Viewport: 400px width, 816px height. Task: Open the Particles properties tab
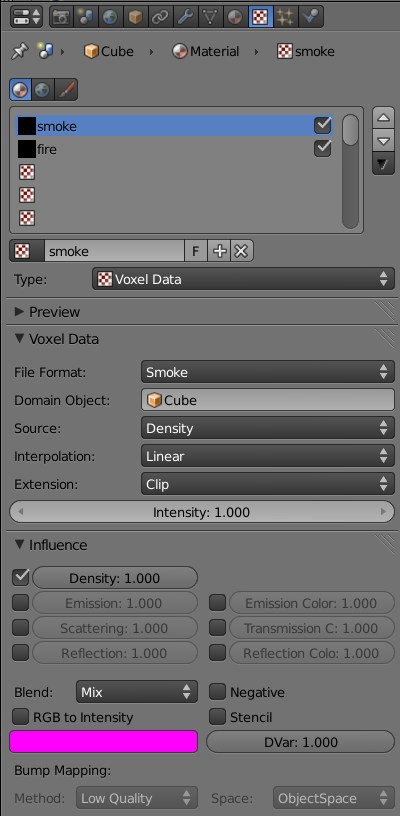[286, 17]
